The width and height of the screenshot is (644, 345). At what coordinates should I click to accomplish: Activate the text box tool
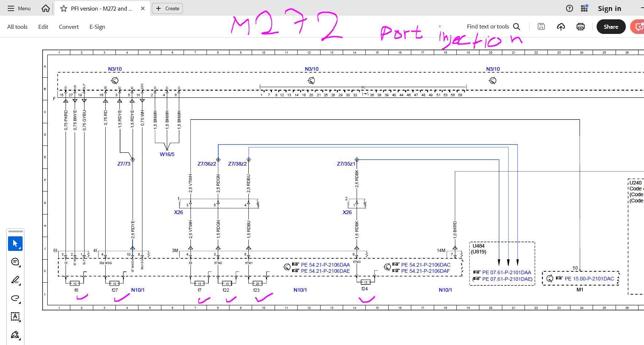pyautogui.click(x=15, y=317)
